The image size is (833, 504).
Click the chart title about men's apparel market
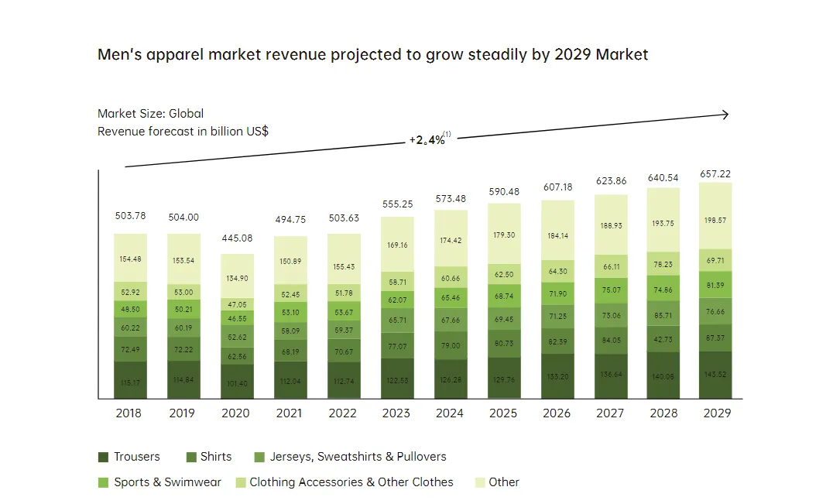(x=372, y=55)
